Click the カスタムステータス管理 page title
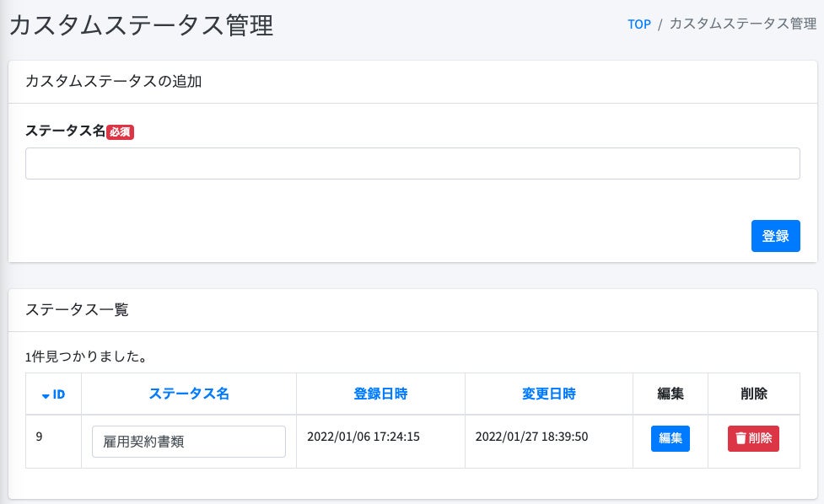This screenshot has width=824, height=504. click(x=141, y=25)
